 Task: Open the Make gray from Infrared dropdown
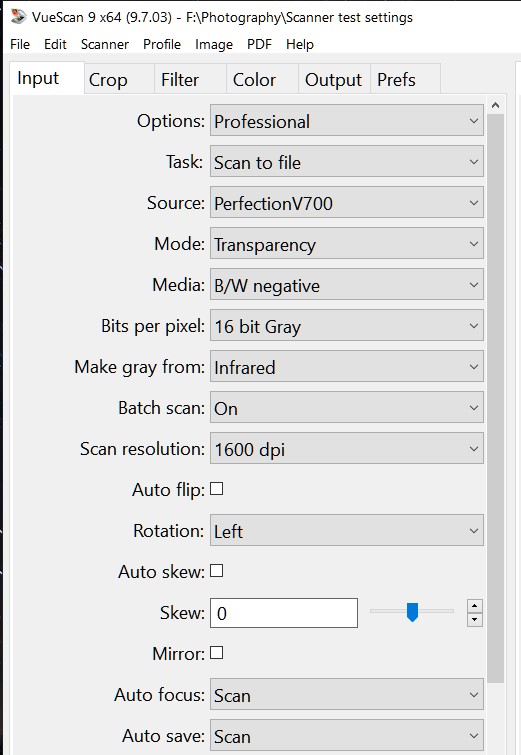point(347,366)
